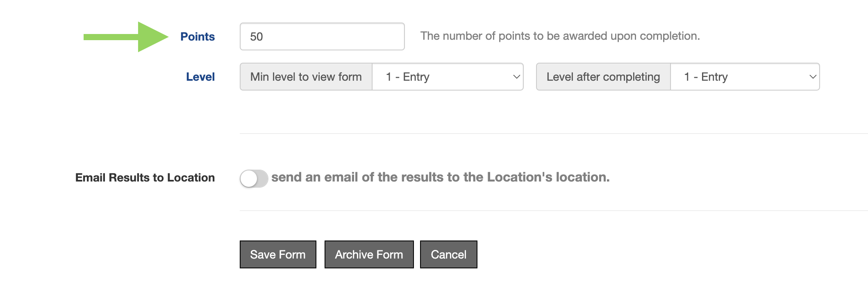Select the '1 - Entry' value beside Min level

coord(408,77)
